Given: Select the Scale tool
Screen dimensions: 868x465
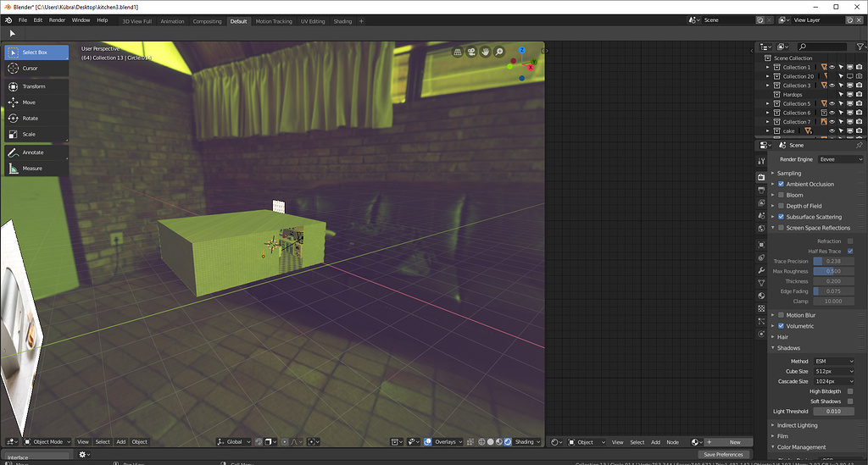Looking at the screenshot, I should pyautogui.click(x=36, y=135).
